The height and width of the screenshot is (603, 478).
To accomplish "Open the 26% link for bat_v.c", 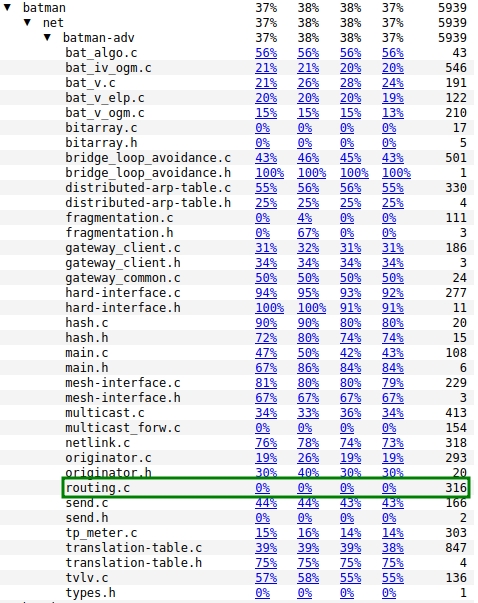I will (x=308, y=83).
